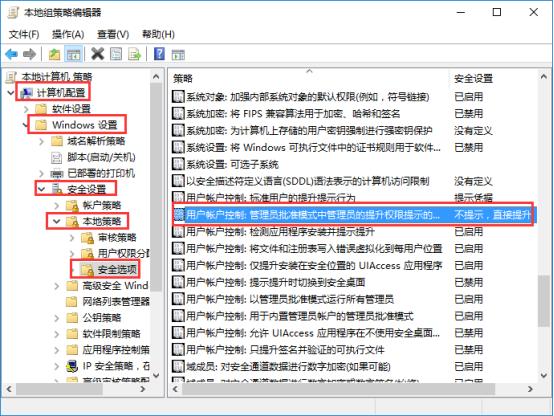This screenshot has height=416, width=554.
Task: Select policy 提示提升时切换到安全桌面
Action: coord(276,282)
